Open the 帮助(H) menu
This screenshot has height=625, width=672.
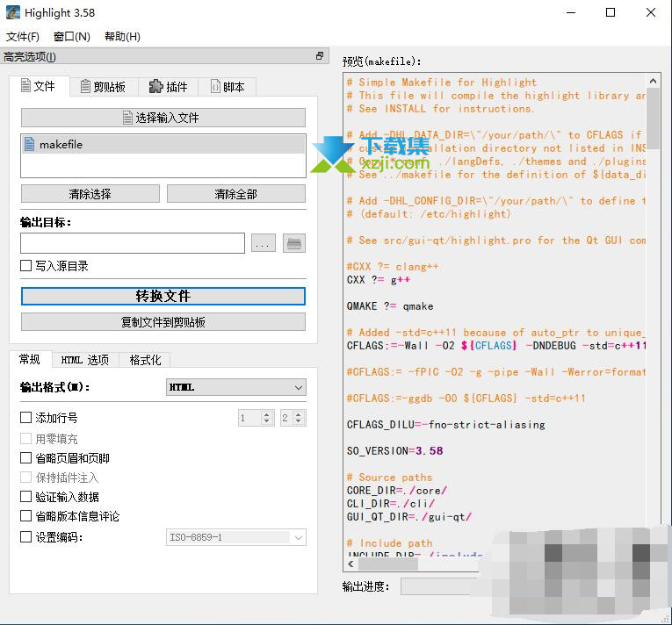[122, 36]
